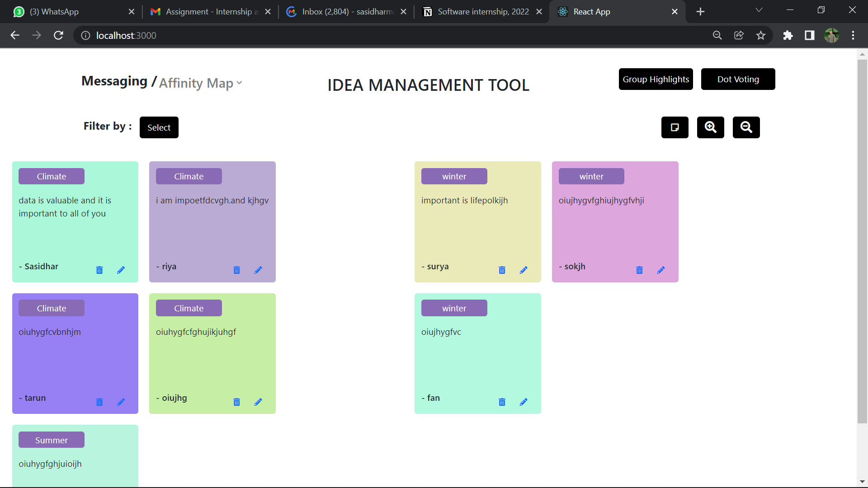Delete oiujhg's Climate note
The image size is (868, 488).
point(236,402)
